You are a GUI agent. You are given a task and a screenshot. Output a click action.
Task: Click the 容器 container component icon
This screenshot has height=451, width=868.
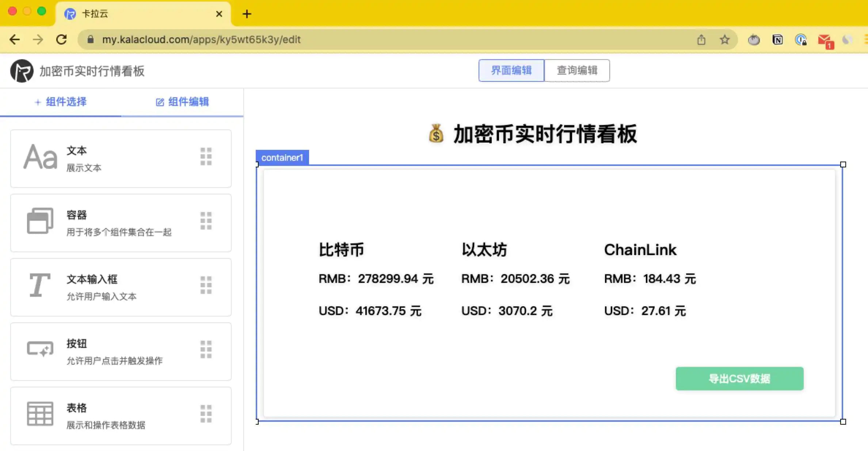[40, 221]
